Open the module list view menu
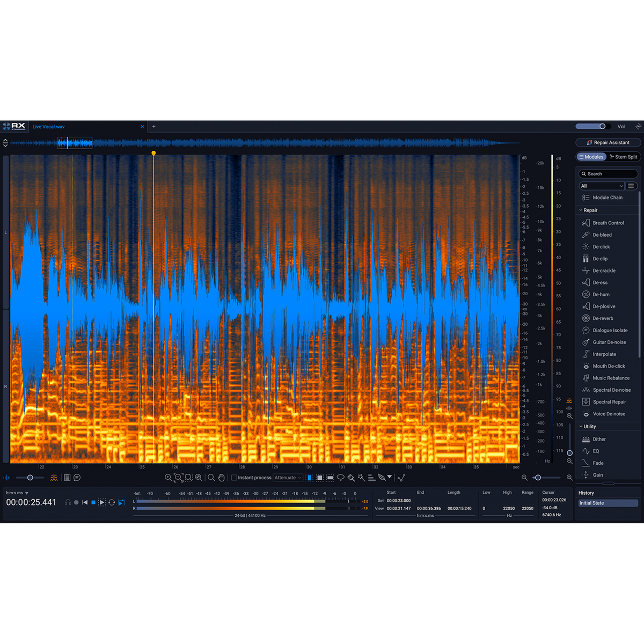 pos(631,186)
